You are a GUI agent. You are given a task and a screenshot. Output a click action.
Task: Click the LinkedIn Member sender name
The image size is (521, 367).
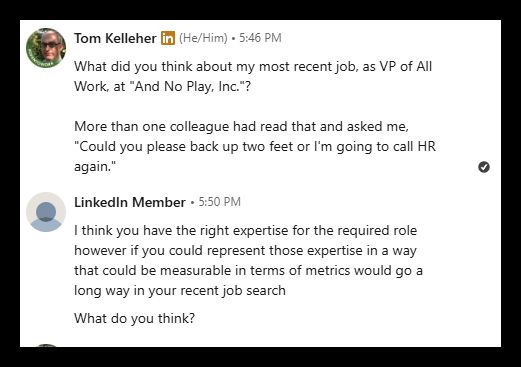coord(130,202)
